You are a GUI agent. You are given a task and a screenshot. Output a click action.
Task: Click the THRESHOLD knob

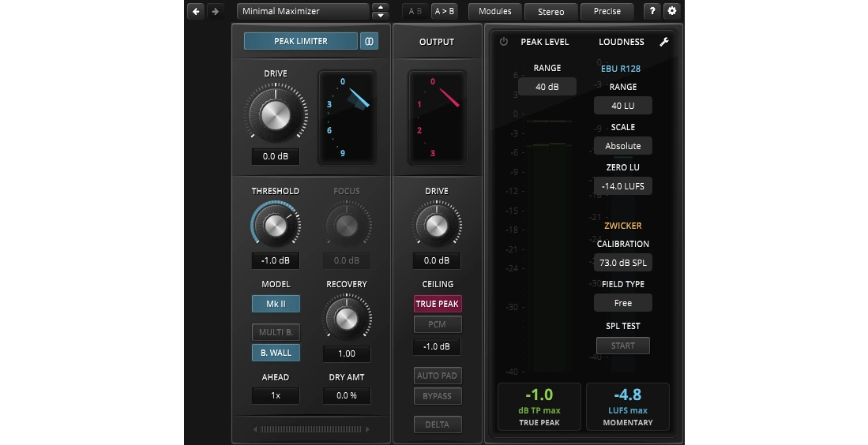[x=275, y=225]
